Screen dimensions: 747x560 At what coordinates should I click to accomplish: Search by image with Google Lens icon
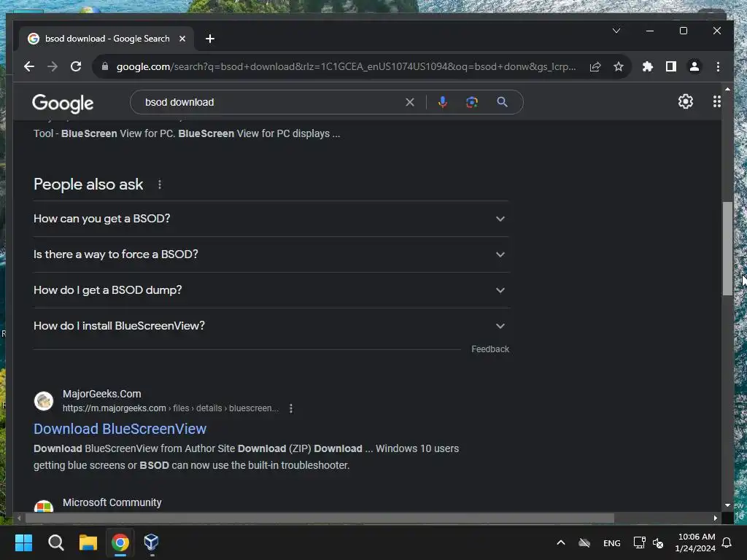472,102
